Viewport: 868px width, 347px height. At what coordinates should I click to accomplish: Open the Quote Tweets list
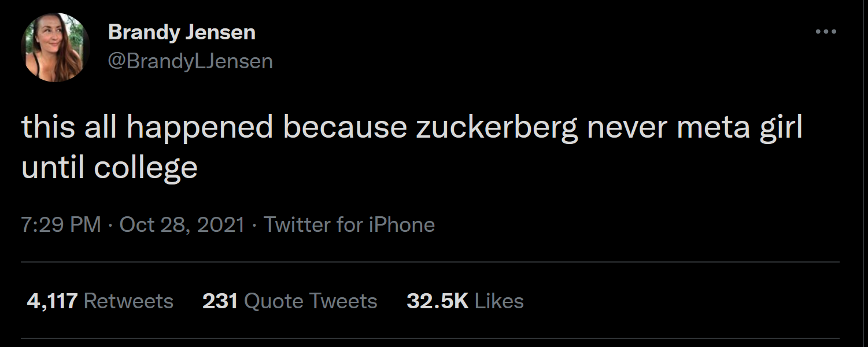(311, 301)
